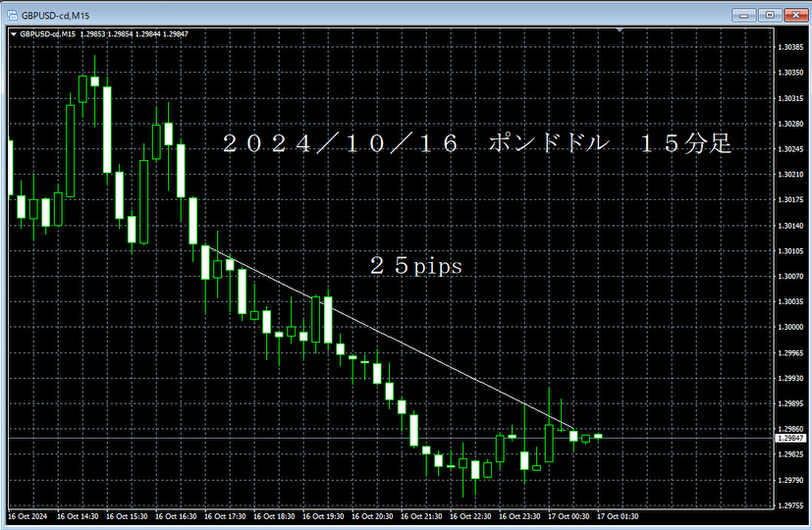The image size is (812, 530).
Task: Click the 25pips text label
Action: [x=416, y=266]
